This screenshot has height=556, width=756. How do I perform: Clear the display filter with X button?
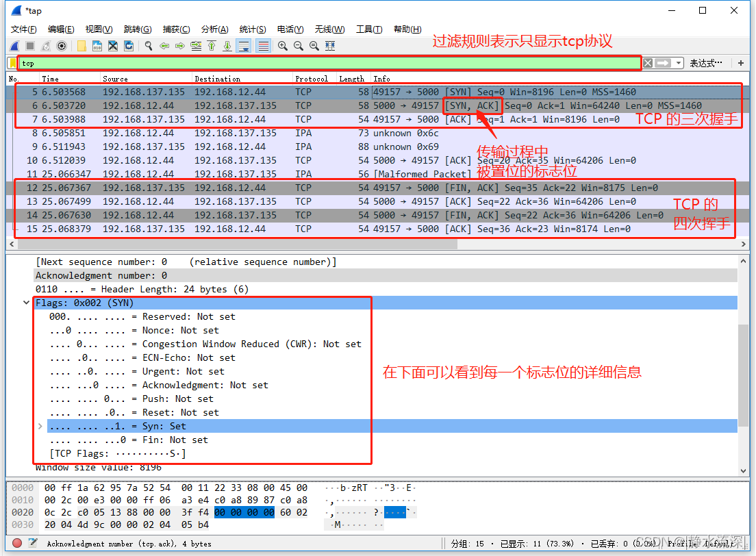coord(647,63)
